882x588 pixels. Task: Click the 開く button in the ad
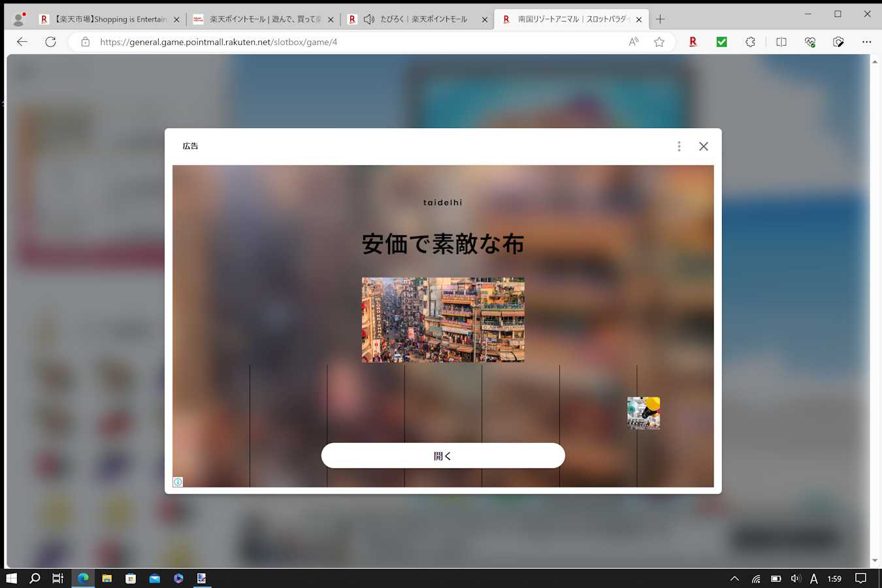(x=443, y=455)
